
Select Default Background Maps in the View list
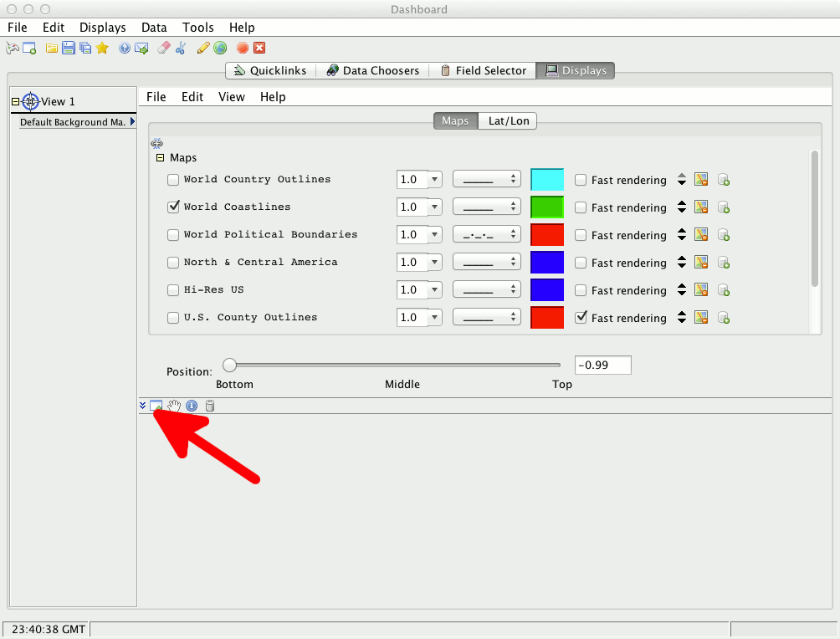[x=73, y=122]
